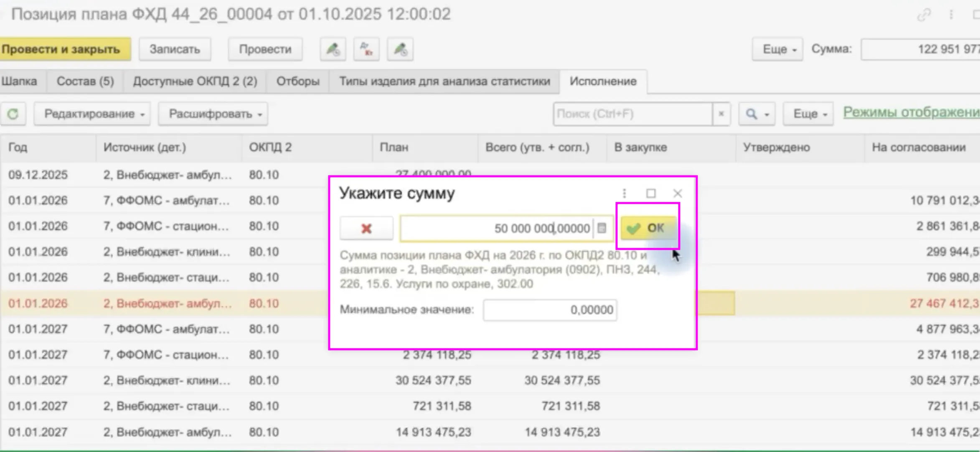Screen dimensions: 980x452
Task: Click plan value 30 524 377,55
Action: [x=434, y=381]
